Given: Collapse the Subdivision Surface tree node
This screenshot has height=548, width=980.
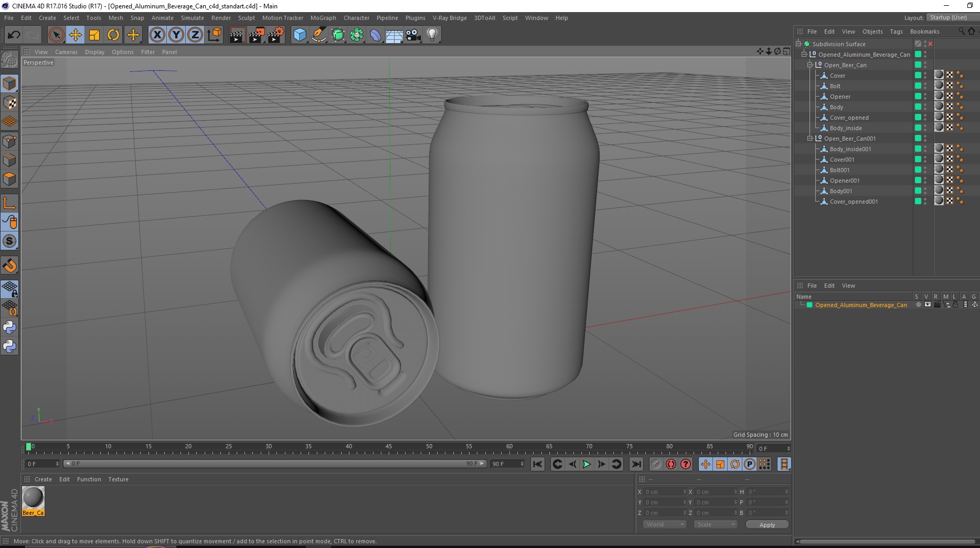Looking at the screenshot, I should click(798, 44).
